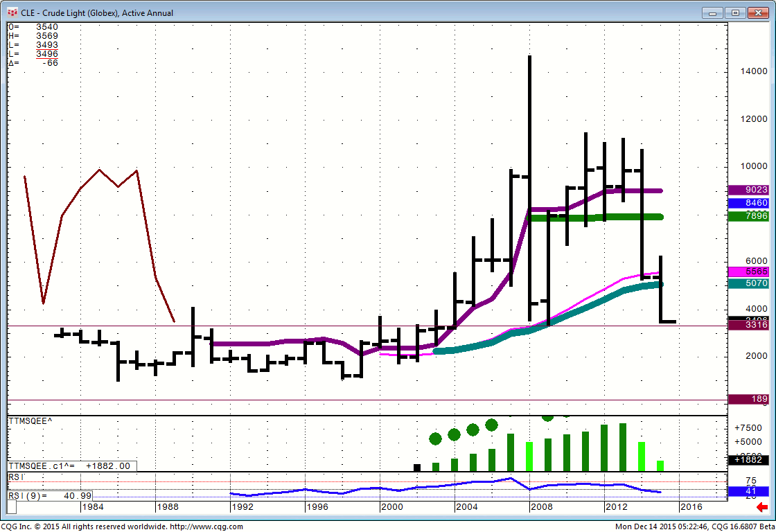Click the purple 9023 price label
The width and height of the screenshot is (776, 532).
pos(748,190)
